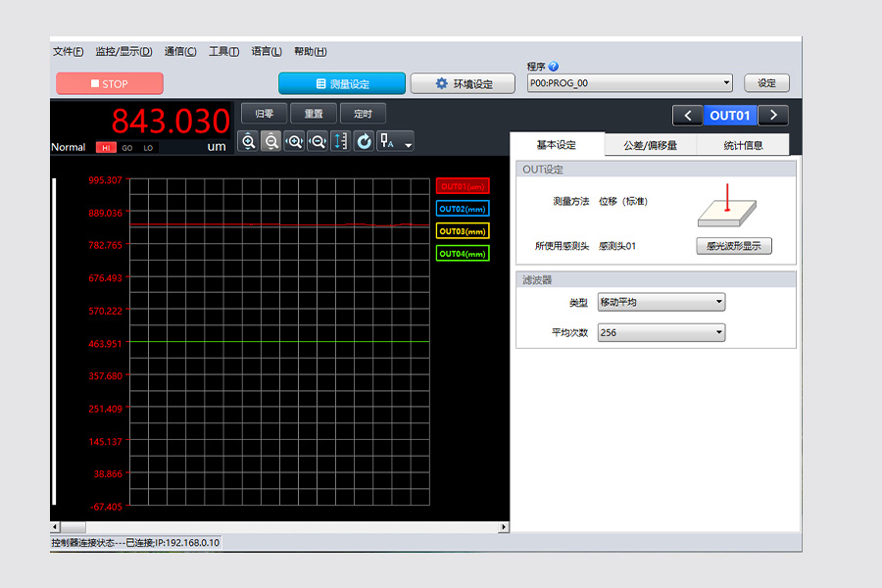Screen dimensions: 882x588
Task: Open the 帮助(H) menu
Action: pyautogui.click(x=310, y=52)
